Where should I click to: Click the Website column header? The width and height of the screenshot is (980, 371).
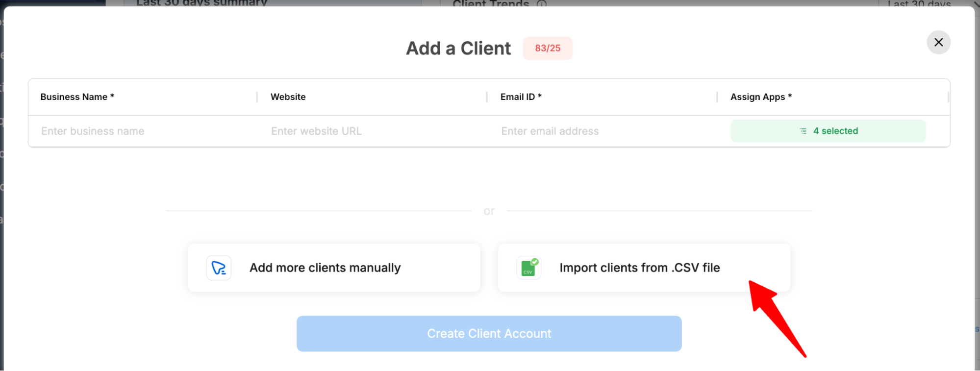point(288,97)
